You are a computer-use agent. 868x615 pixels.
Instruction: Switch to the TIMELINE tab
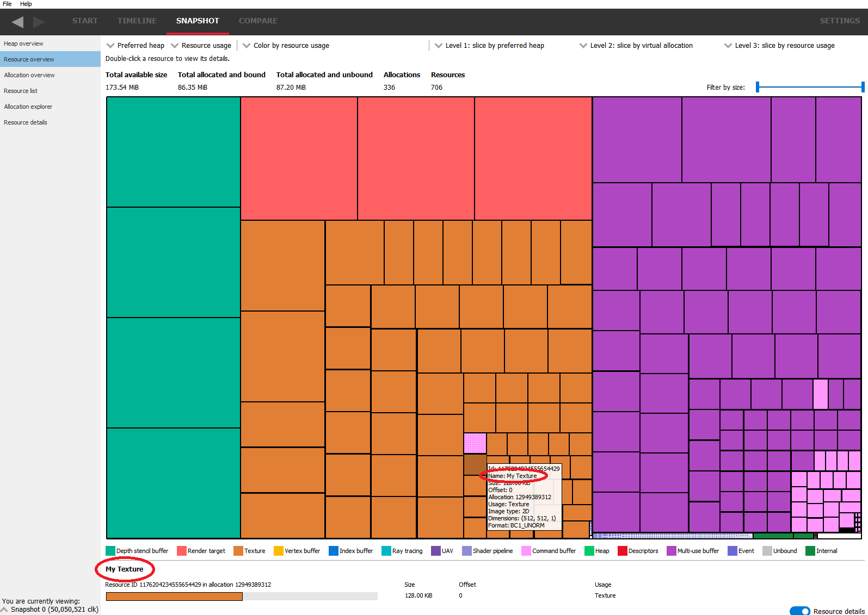click(137, 21)
